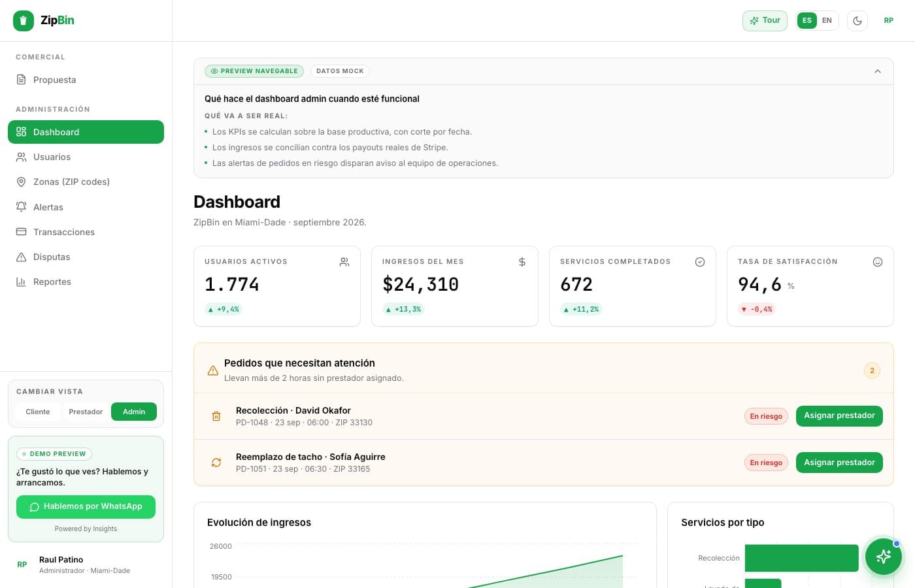Switch language to ES
This screenshot has width=915, height=588.
point(807,21)
